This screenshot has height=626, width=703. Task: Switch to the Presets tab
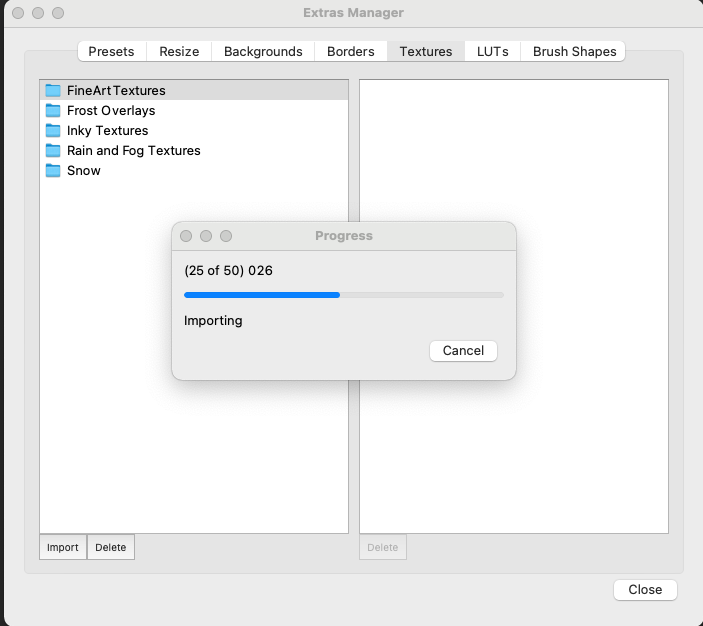111,51
